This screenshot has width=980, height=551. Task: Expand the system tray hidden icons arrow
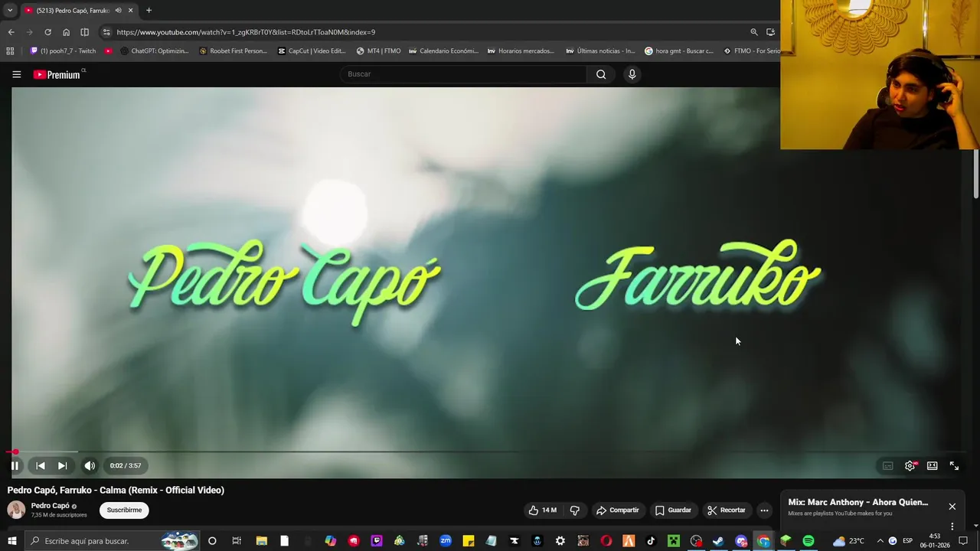(x=880, y=541)
